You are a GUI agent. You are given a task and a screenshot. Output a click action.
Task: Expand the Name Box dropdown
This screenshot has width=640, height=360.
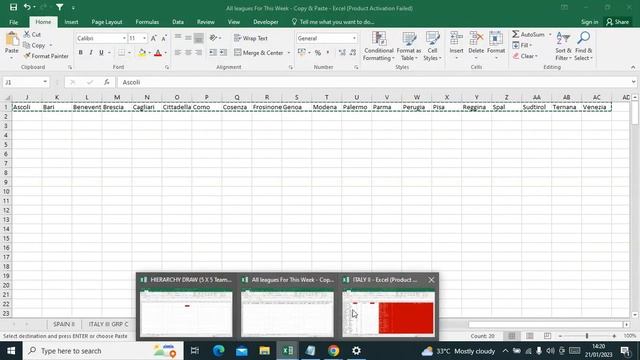coord(45,82)
